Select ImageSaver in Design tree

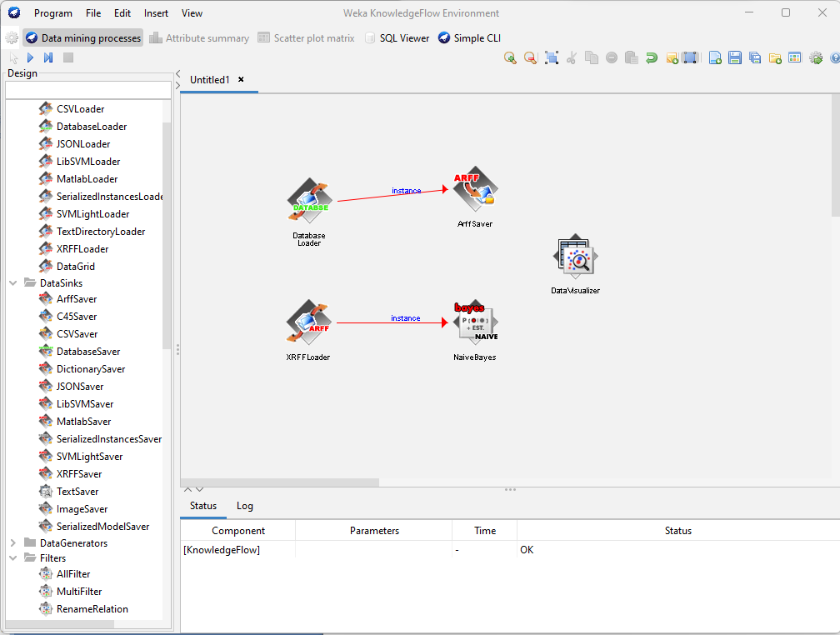coord(82,509)
